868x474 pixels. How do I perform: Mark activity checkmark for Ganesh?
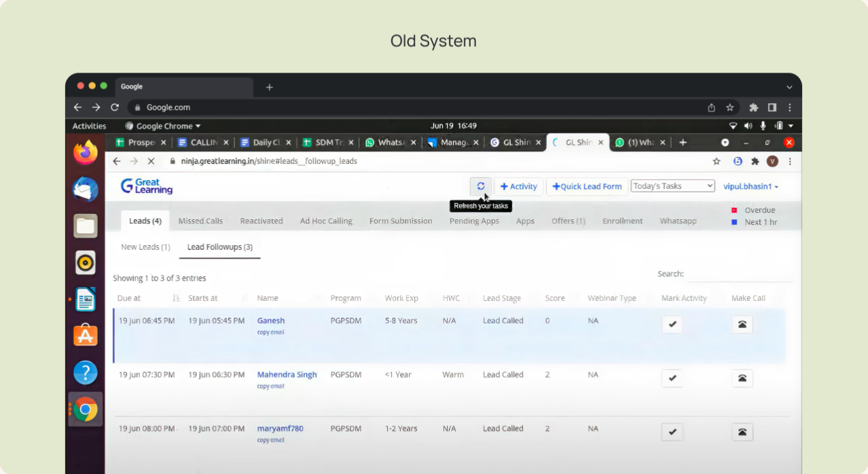[672, 325]
